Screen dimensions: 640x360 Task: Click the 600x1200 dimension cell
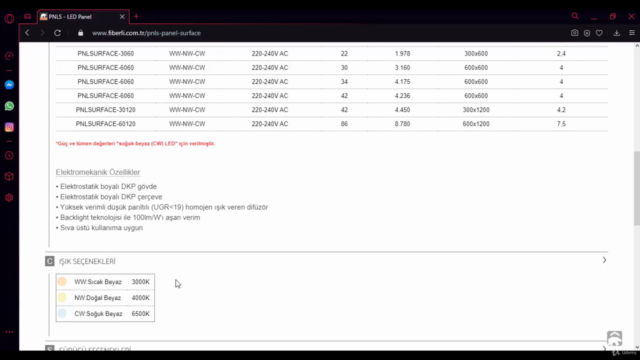click(x=476, y=124)
